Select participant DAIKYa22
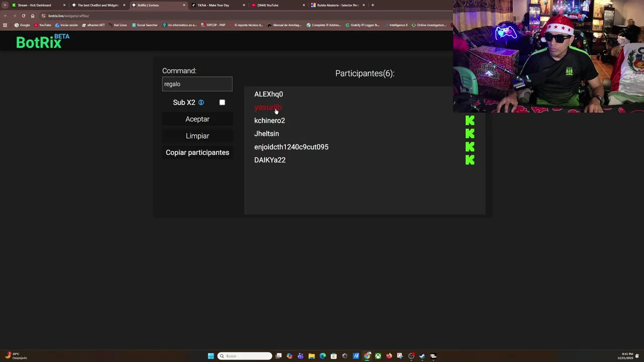Image resolution: width=644 pixels, height=362 pixels. click(x=270, y=160)
